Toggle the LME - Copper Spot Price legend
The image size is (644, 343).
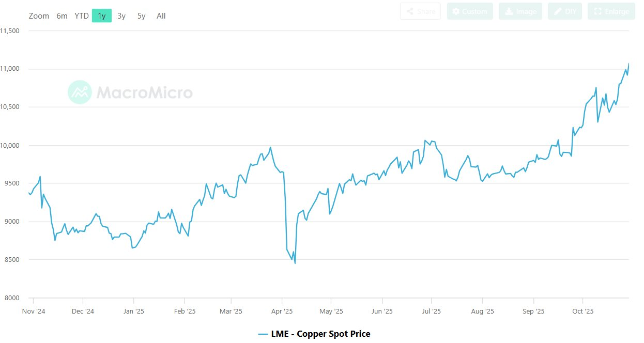[320, 334]
